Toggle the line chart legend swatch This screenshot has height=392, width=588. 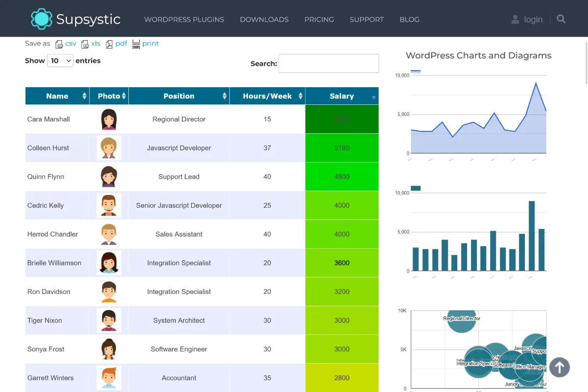click(416, 72)
